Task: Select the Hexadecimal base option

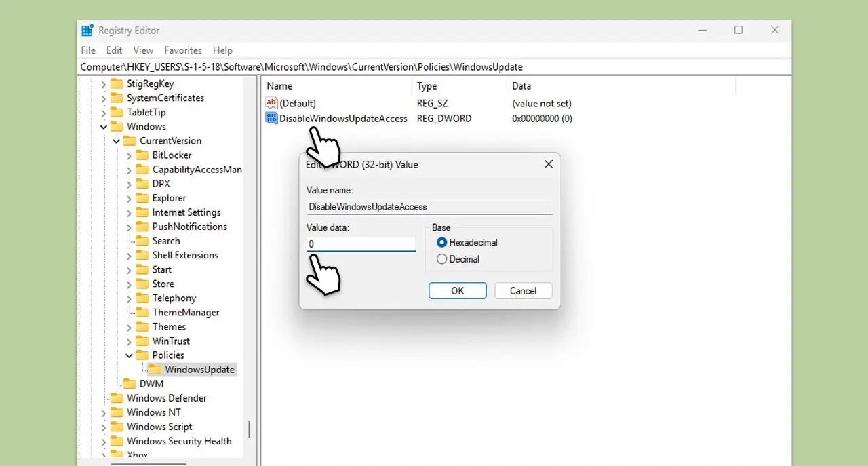Action: [442, 242]
